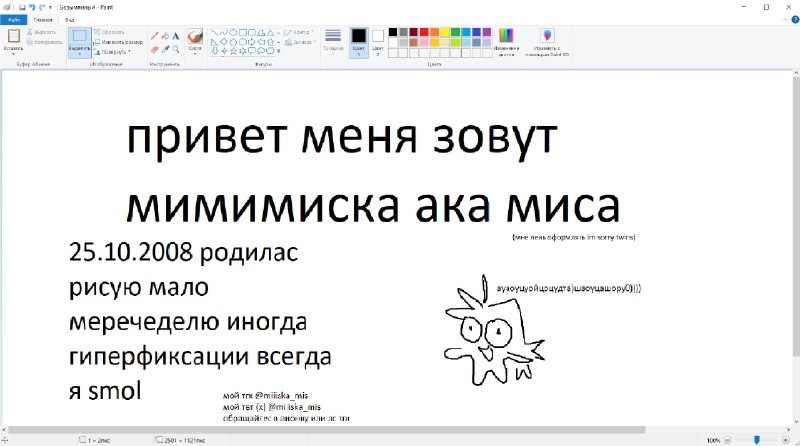Expand the Brushes dropdown
800x446 pixels.
click(x=195, y=53)
